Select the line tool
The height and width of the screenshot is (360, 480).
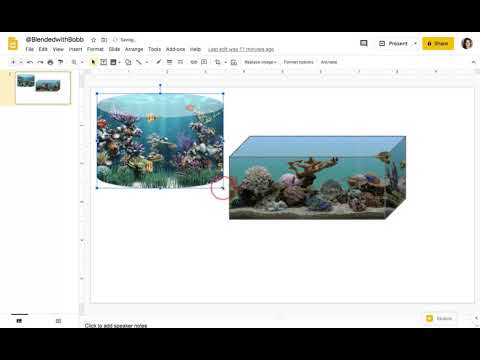tap(139, 62)
